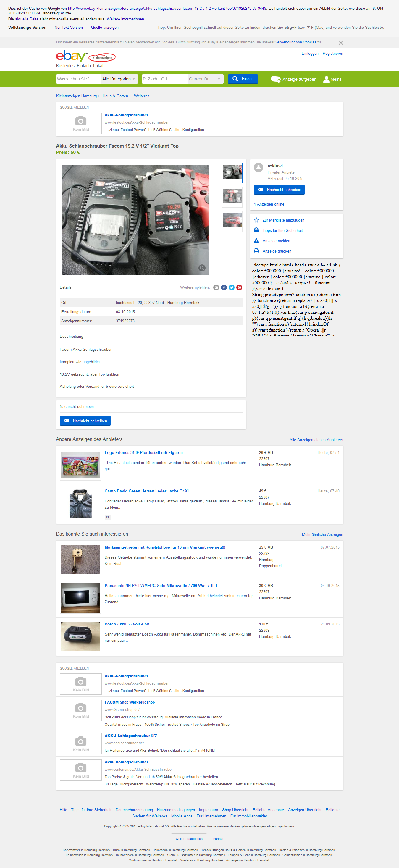Open Impressum footer link

click(x=208, y=810)
